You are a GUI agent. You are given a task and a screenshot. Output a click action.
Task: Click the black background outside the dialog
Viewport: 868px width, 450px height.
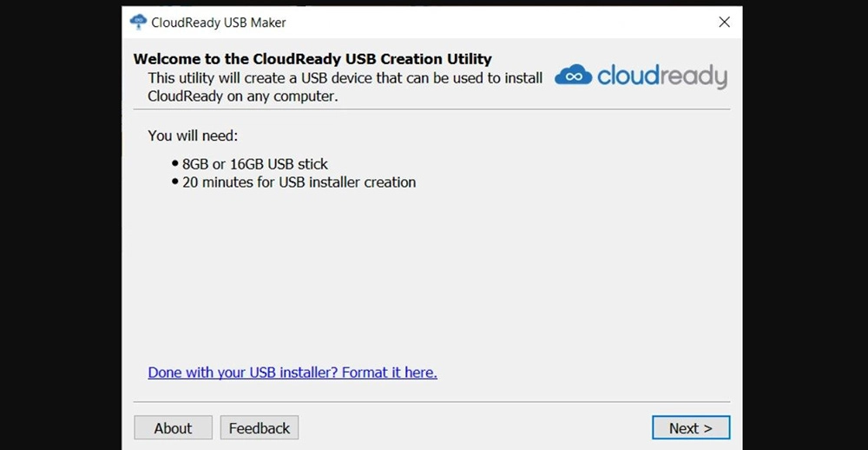[x=61, y=222]
